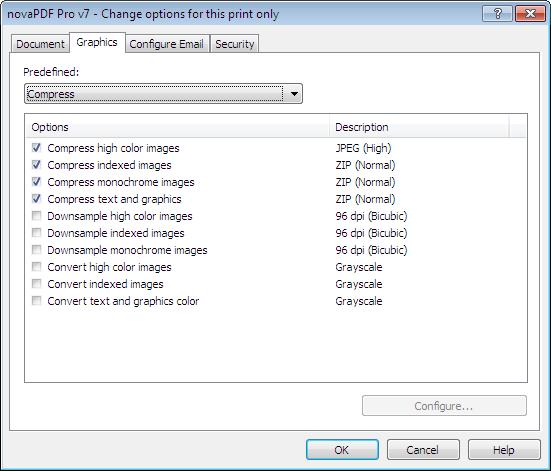
Task: Click the Cancel button
Action: [x=423, y=450]
